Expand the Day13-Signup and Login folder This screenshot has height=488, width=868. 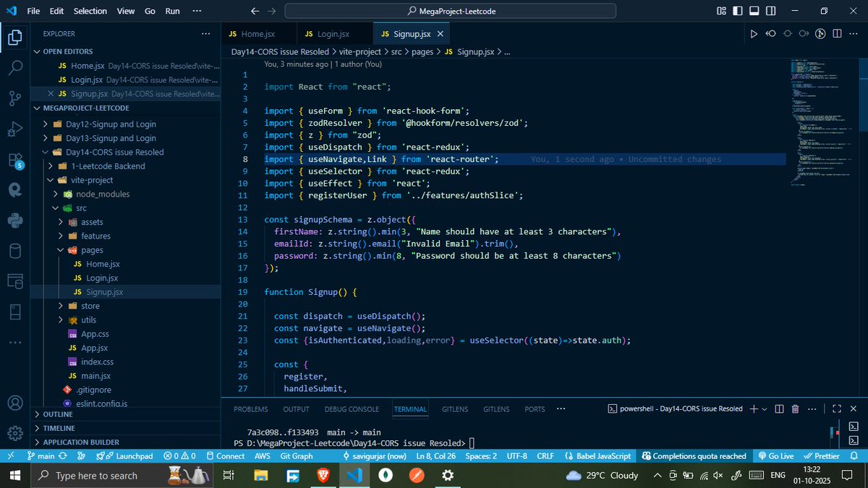tap(111, 138)
